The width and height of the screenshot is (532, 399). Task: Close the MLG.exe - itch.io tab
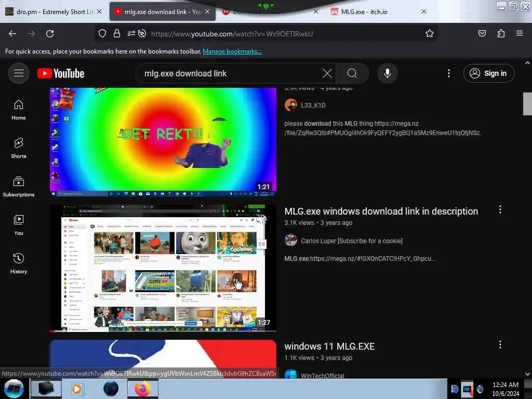click(424, 11)
